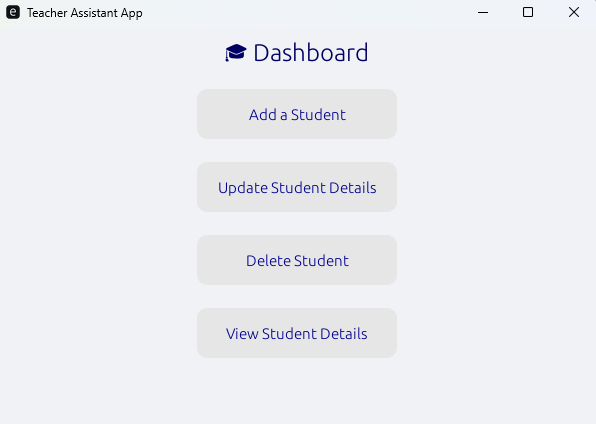This screenshot has width=596, height=424.
Task: Click empty title bar area beside the app name
Action: pyautogui.click(x=304, y=12)
